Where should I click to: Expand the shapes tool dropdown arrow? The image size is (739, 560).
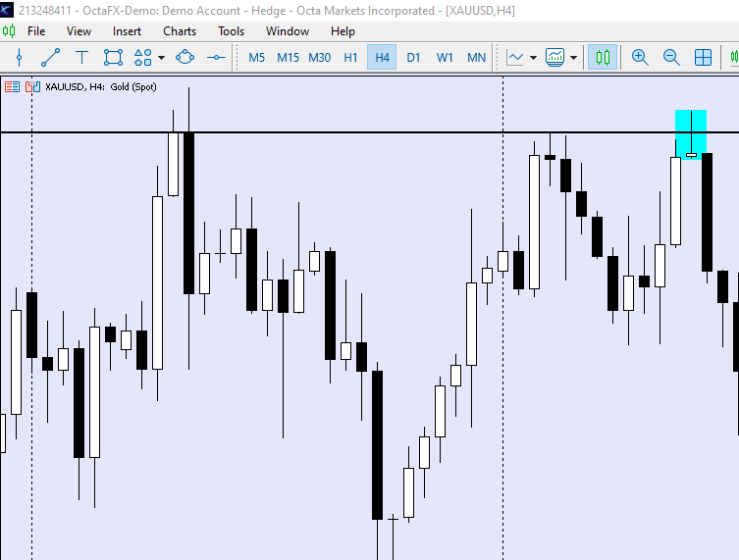click(x=162, y=58)
